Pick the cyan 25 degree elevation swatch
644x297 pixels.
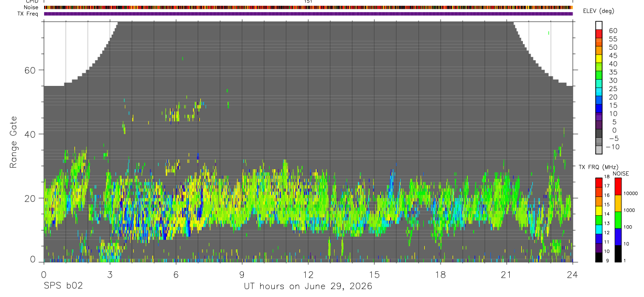(x=599, y=91)
